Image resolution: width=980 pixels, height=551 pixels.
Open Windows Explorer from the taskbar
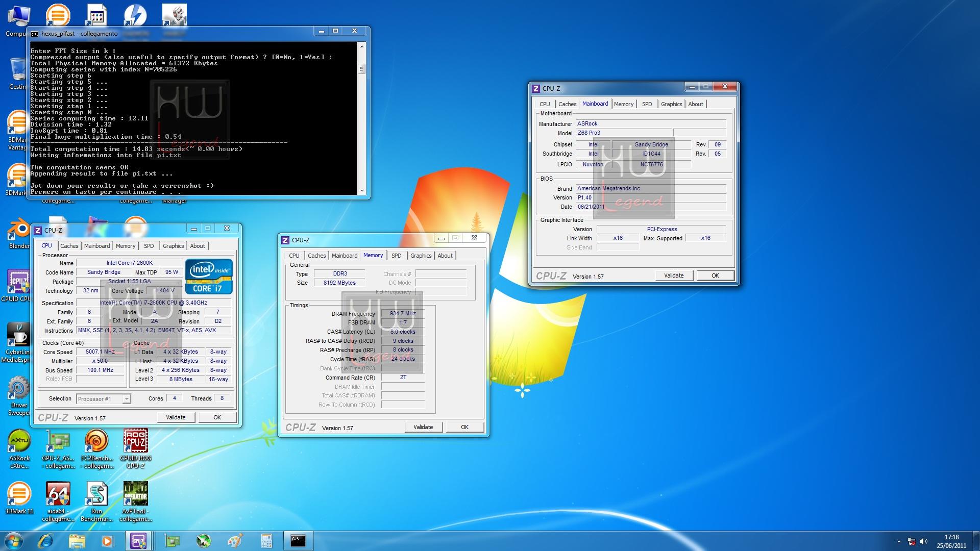coord(77,541)
